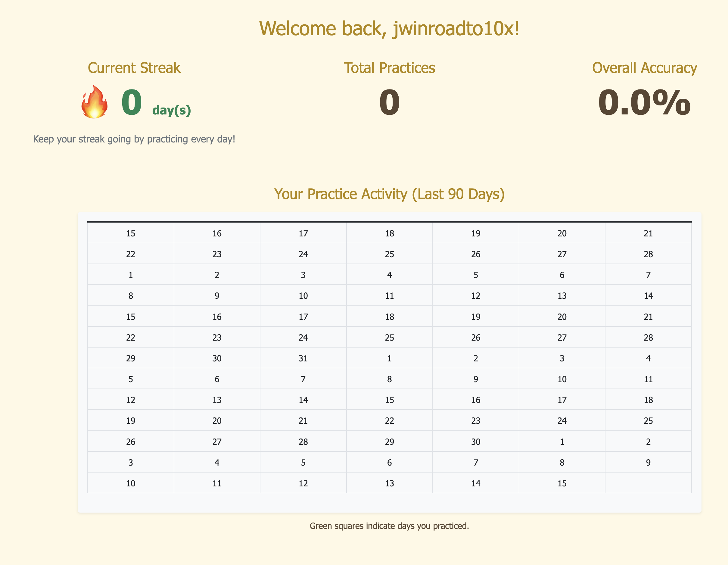The image size is (728, 565).
Task: Click the green streak count "0"
Action: 132,102
